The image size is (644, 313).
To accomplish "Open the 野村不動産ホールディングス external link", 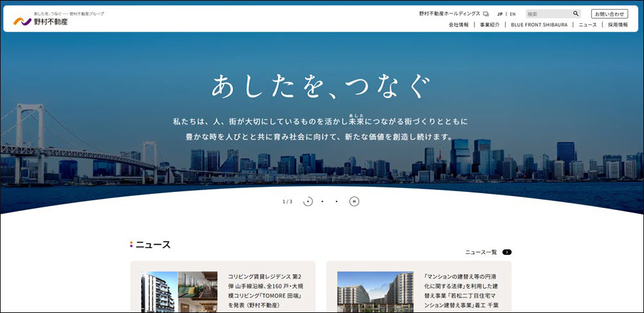I will click(454, 14).
